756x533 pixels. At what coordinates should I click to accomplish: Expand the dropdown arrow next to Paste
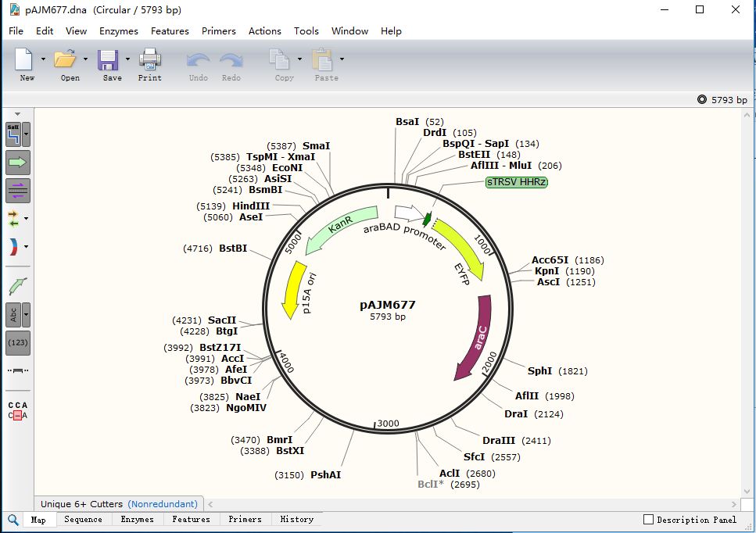coord(342,59)
